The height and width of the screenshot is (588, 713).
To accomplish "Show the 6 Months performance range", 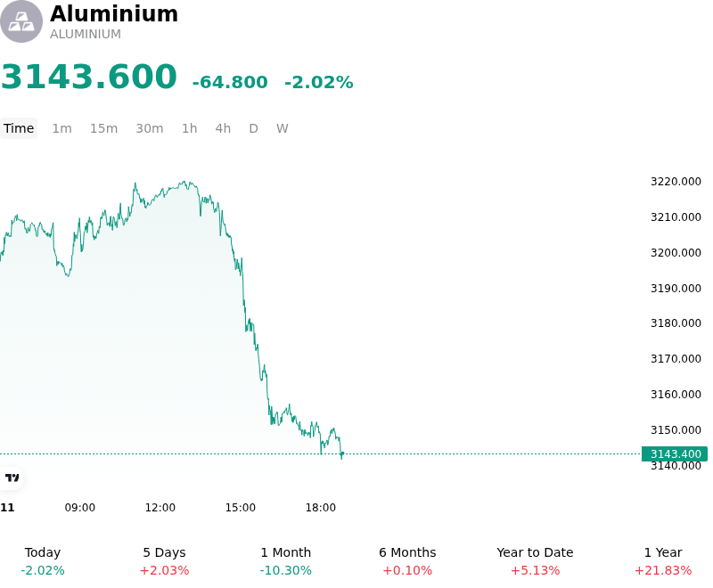I will tap(407, 561).
